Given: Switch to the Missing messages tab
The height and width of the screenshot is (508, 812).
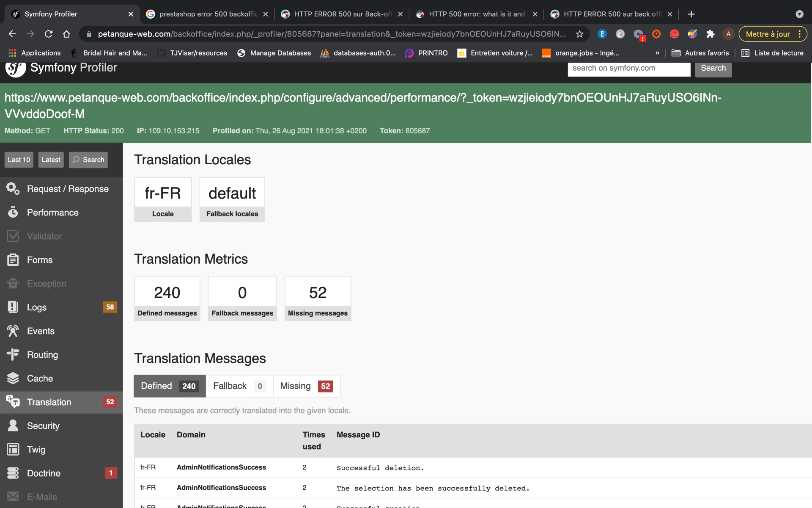Looking at the screenshot, I should coord(306,386).
